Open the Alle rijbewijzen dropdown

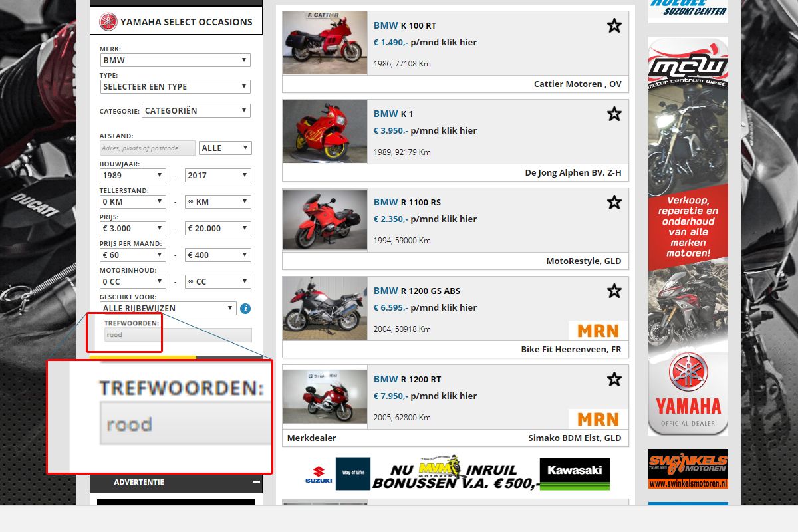tap(168, 309)
